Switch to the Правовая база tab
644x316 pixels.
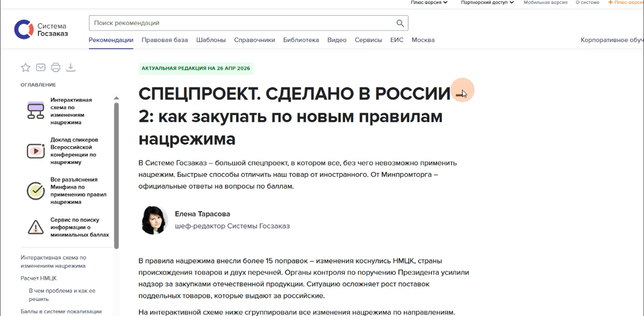pyautogui.click(x=165, y=40)
